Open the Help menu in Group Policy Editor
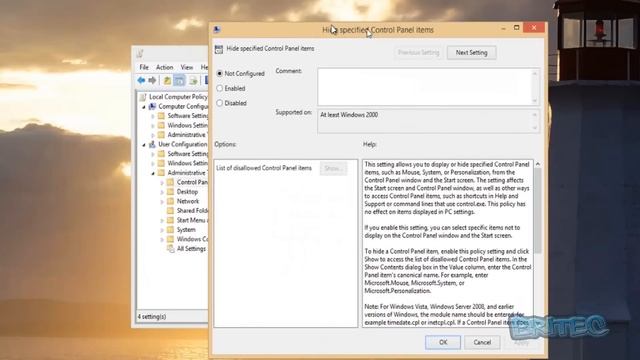The image size is (640, 360). pyautogui.click(x=204, y=67)
